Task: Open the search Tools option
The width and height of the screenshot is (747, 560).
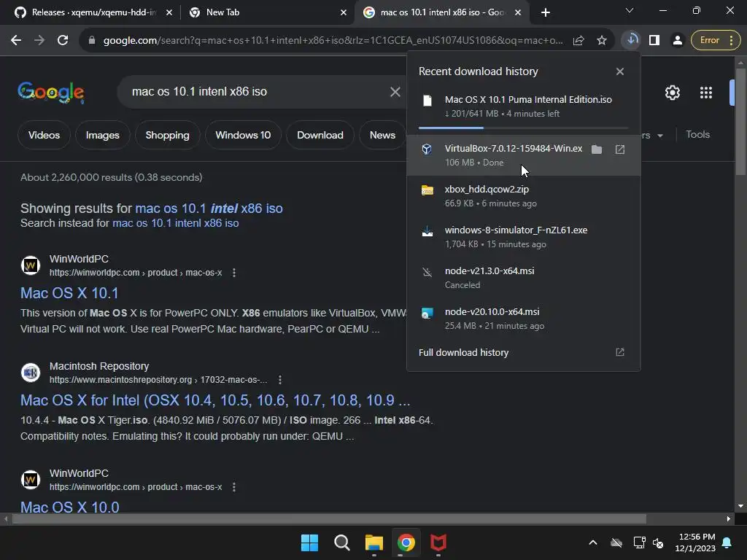Action: pos(697,135)
